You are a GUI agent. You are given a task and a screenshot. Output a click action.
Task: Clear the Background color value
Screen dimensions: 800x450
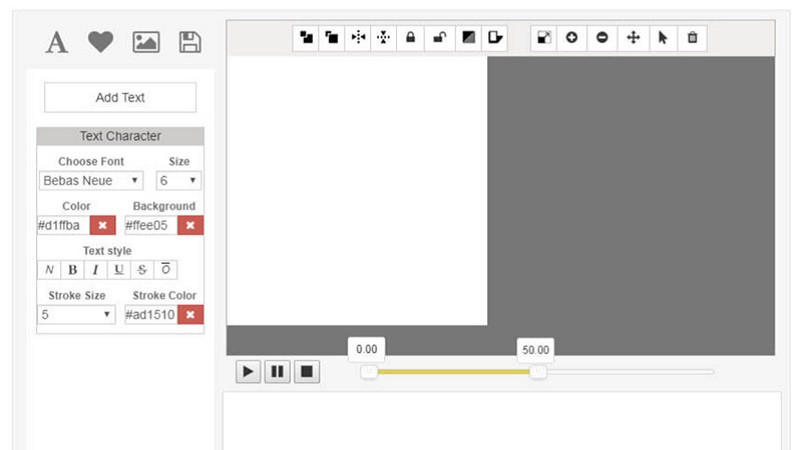click(190, 225)
